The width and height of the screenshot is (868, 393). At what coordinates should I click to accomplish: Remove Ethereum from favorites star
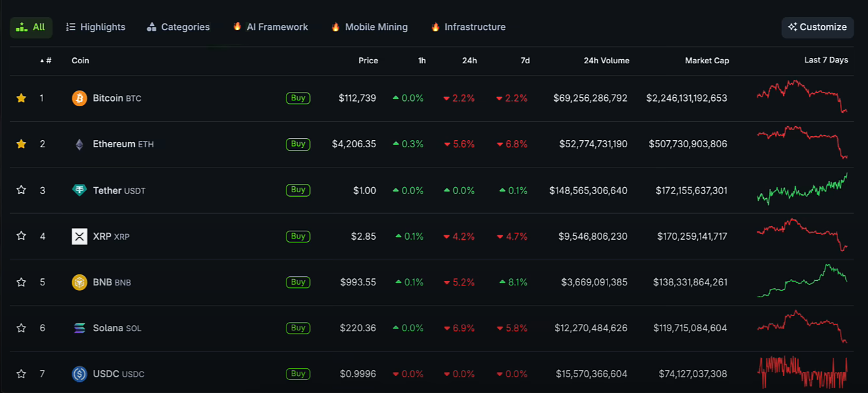(21, 144)
